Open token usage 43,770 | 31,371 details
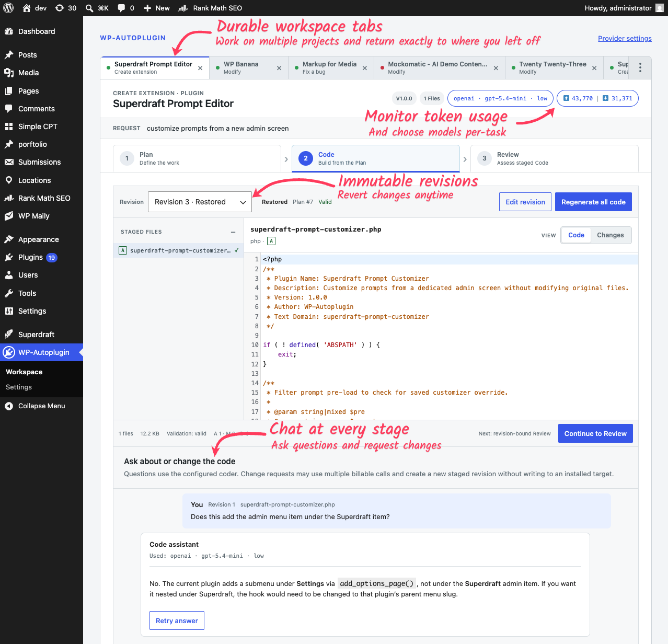 (x=597, y=98)
